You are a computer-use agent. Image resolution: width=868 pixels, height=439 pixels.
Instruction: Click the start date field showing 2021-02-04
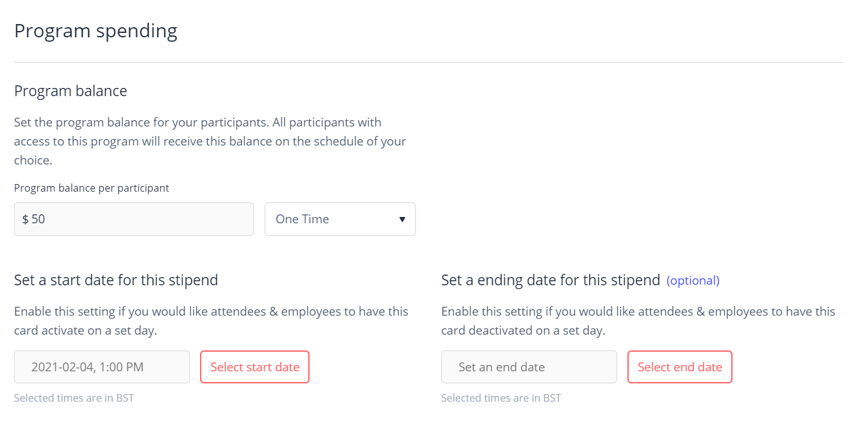tap(102, 367)
